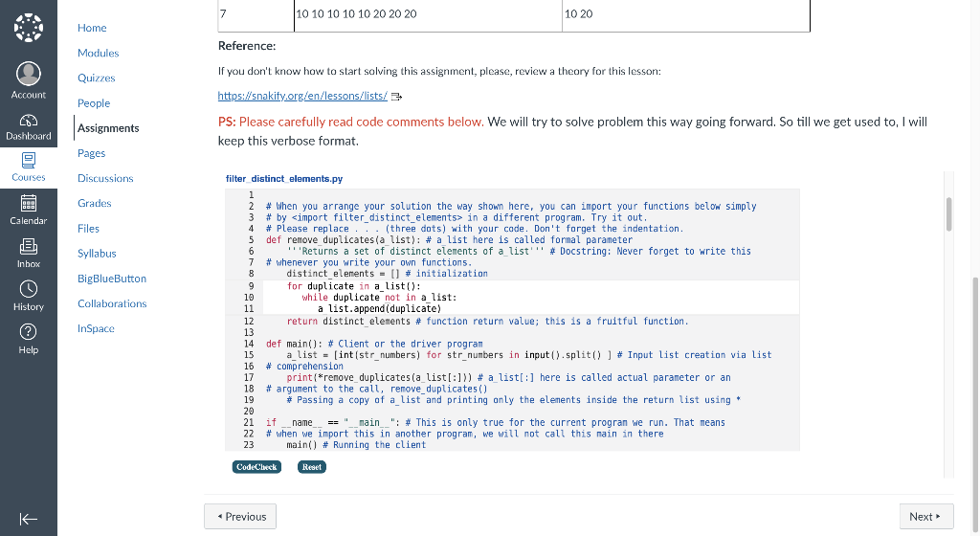Click the external link icon beside snakify URL
Viewport: 980px width, 536px height.
[x=397, y=97]
